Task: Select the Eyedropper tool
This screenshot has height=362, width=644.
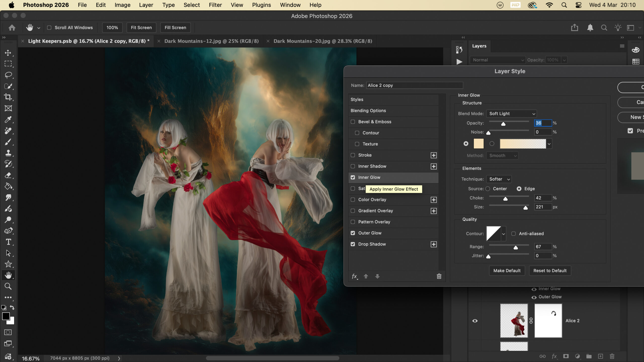Action: pos(8,119)
